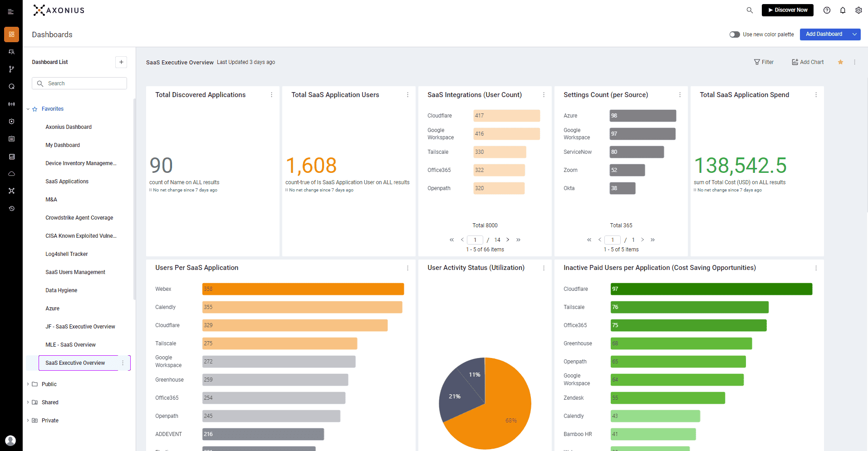Image resolution: width=868 pixels, height=451 pixels.
Task: Open User Activity Status chart menu
Action: 544,268
